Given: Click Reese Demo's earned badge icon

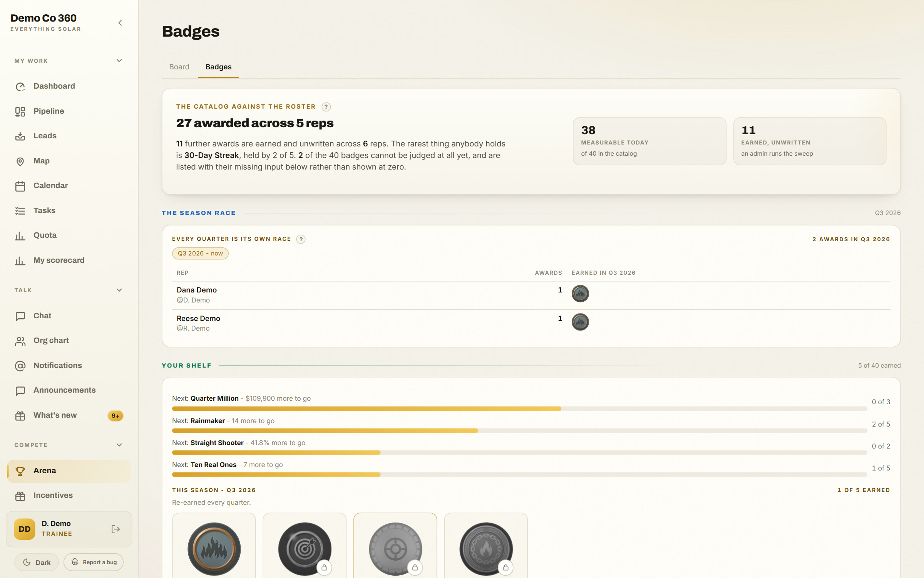Looking at the screenshot, I should tap(580, 322).
